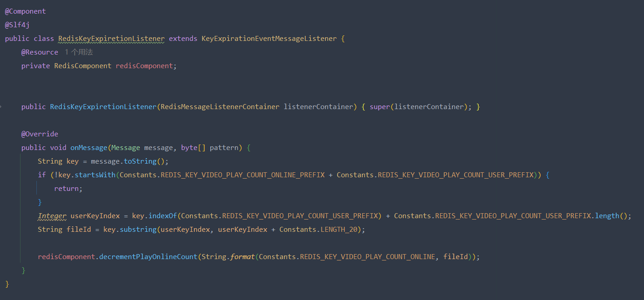Click the substring method call
Screen dimensions: 644x300
pos(138,230)
